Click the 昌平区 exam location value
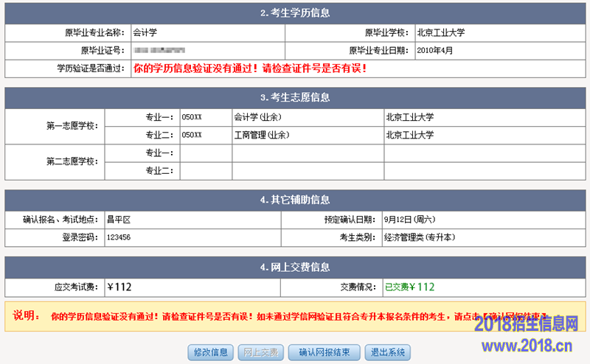This screenshot has height=364, width=590. click(118, 220)
